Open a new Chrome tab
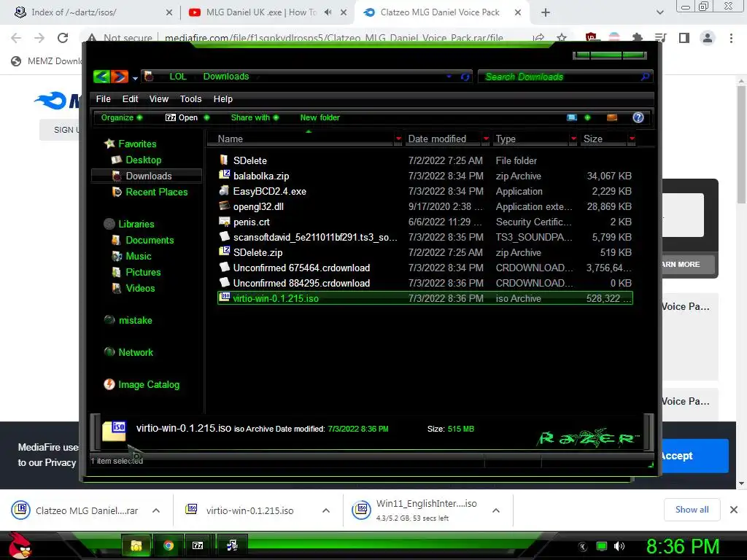This screenshot has width=747, height=560. (546, 12)
